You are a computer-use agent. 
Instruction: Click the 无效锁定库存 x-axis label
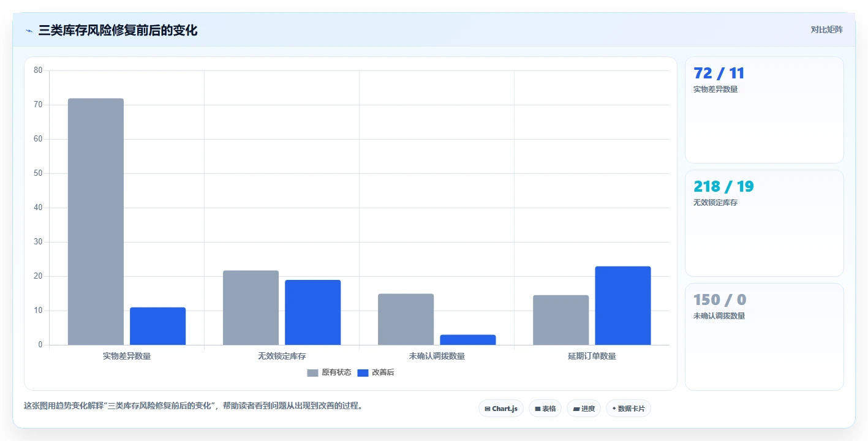pos(282,356)
